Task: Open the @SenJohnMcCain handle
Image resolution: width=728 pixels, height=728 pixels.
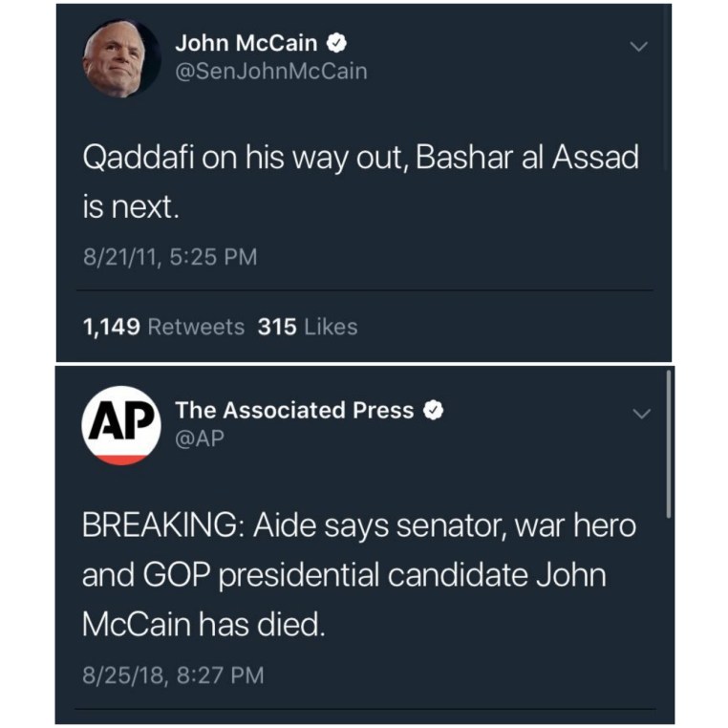Action: [x=271, y=72]
